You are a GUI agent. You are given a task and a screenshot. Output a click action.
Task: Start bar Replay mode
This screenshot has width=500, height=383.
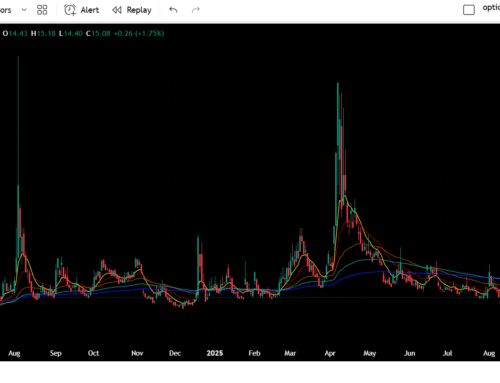132,10
